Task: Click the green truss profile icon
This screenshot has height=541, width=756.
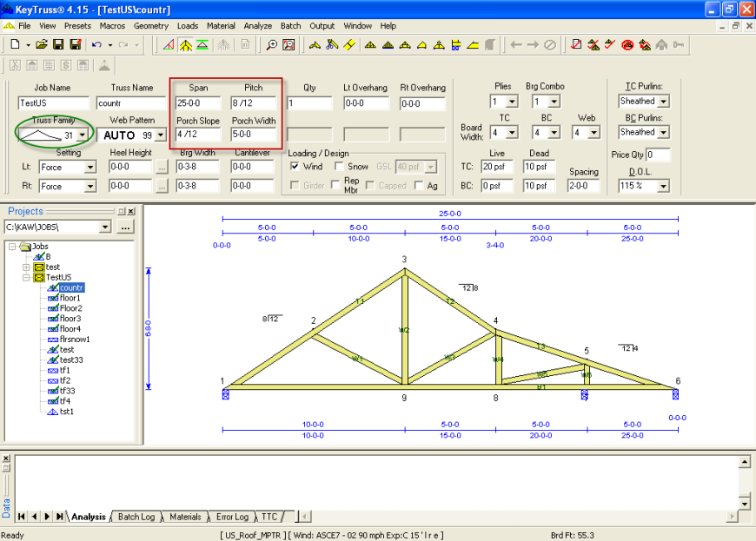Action: click(x=202, y=45)
